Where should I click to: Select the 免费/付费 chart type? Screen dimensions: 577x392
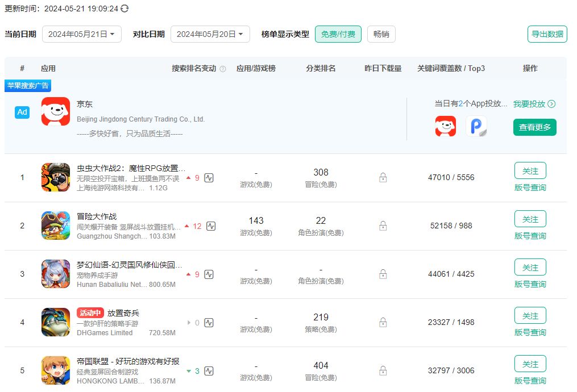(x=338, y=34)
